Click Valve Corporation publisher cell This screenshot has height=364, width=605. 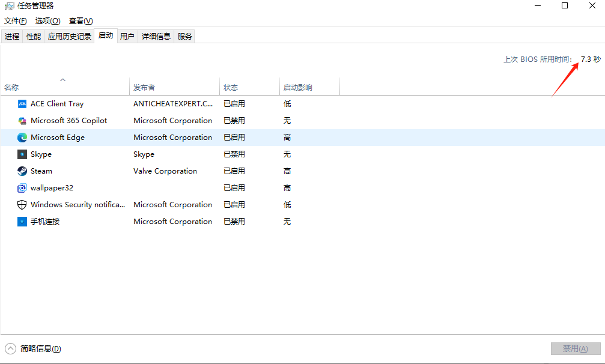[x=165, y=171]
